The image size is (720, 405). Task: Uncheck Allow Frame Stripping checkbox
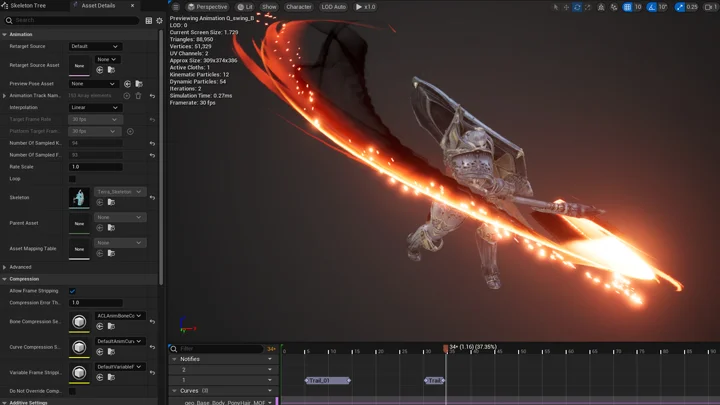72,291
